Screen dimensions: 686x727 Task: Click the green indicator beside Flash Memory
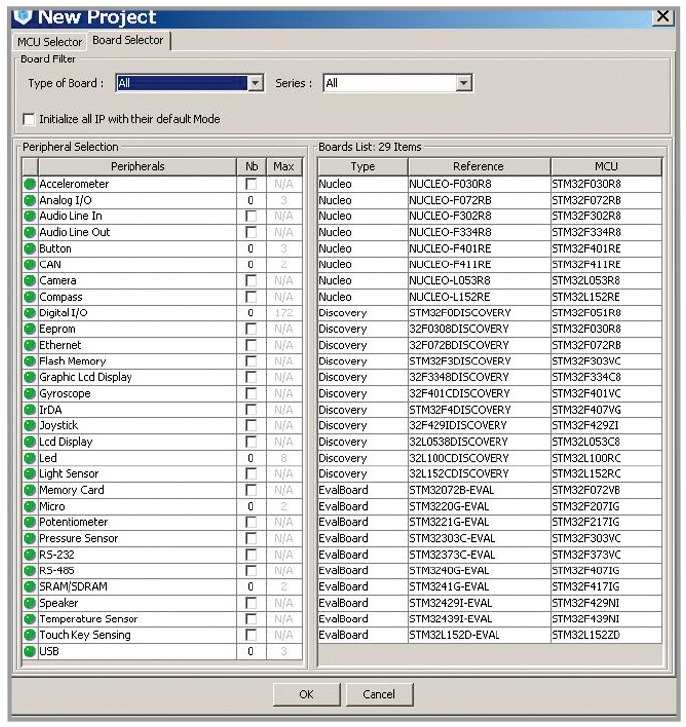[30, 361]
